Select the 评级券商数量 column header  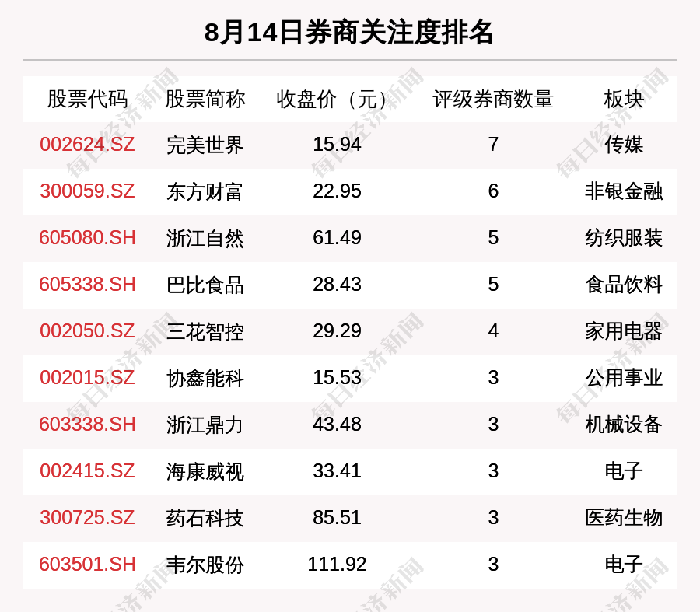click(493, 99)
